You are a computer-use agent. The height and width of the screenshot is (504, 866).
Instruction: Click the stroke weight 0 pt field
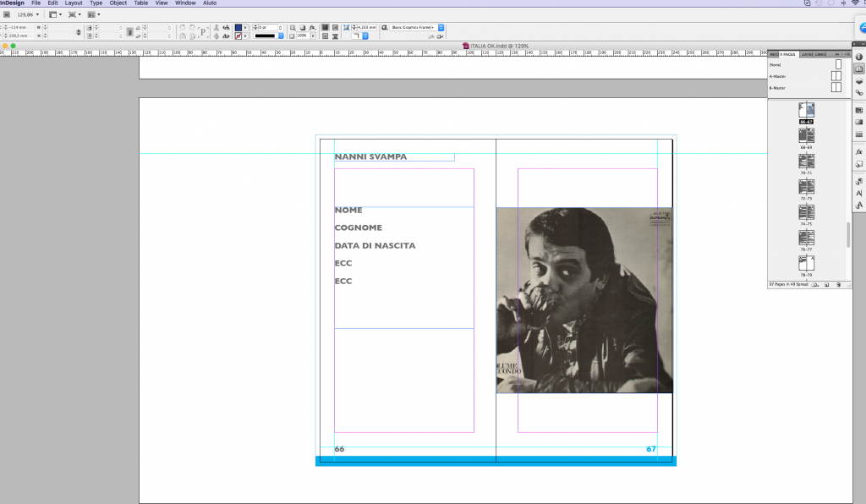[268, 28]
